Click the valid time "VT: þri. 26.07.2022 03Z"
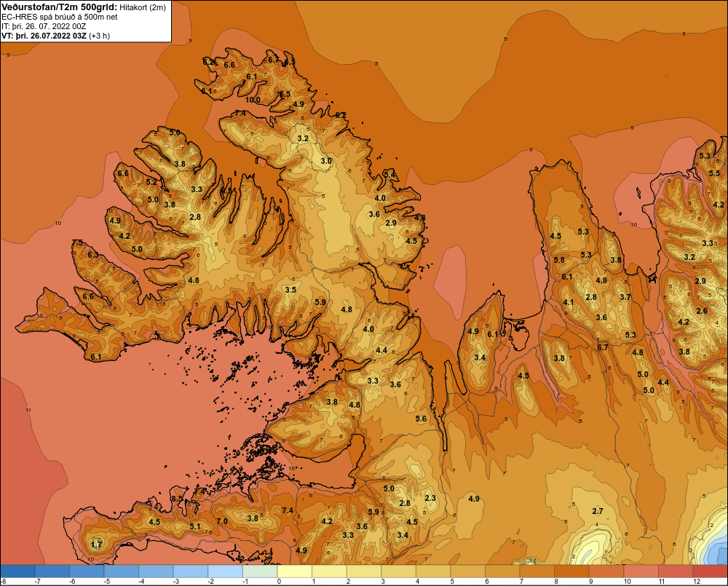 [44, 36]
